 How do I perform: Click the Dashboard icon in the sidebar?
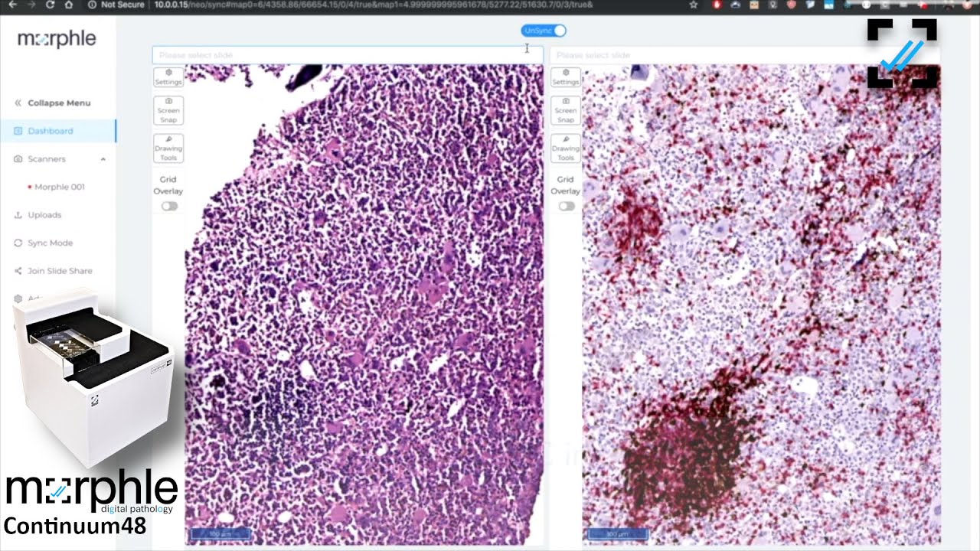click(x=18, y=131)
